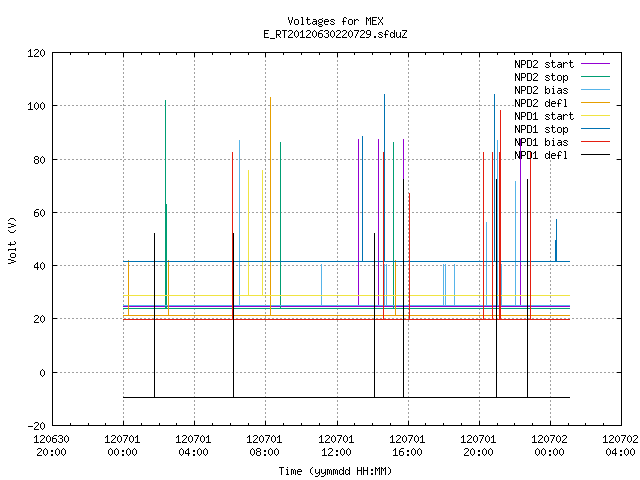Click the x-axis tick label 120701 20:00
The width and height of the screenshot is (640, 480).
pos(478,446)
